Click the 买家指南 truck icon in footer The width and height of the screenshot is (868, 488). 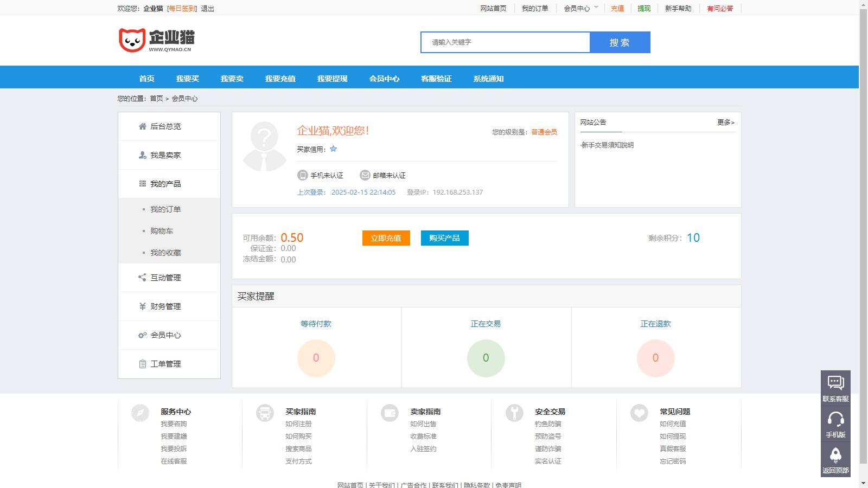(x=264, y=412)
